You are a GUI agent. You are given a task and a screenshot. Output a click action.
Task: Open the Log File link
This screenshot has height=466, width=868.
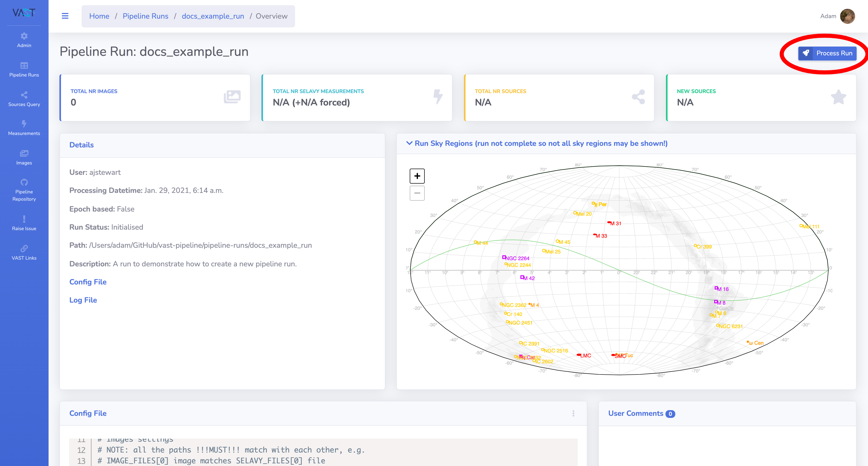(x=83, y=300)
